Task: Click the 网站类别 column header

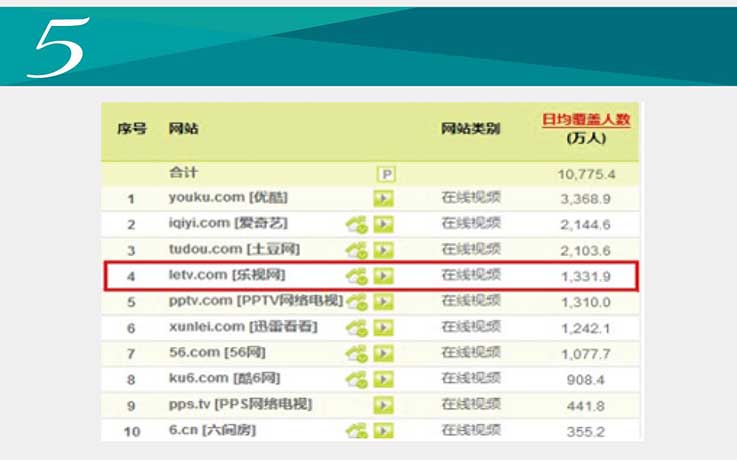Action: [470, 128]
